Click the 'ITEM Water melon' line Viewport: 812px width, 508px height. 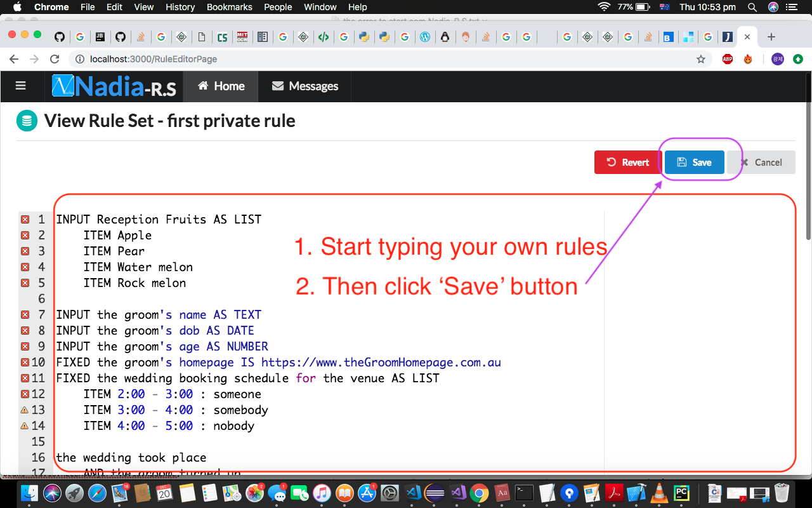[138, 267]
